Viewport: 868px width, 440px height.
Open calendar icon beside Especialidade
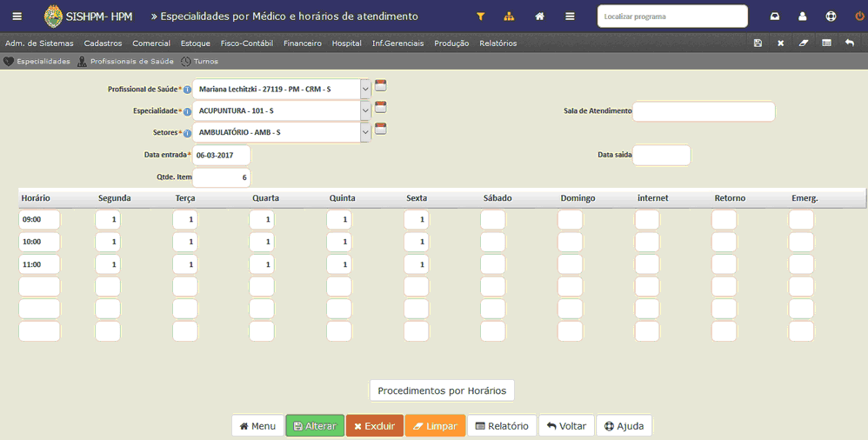(380, 107)
